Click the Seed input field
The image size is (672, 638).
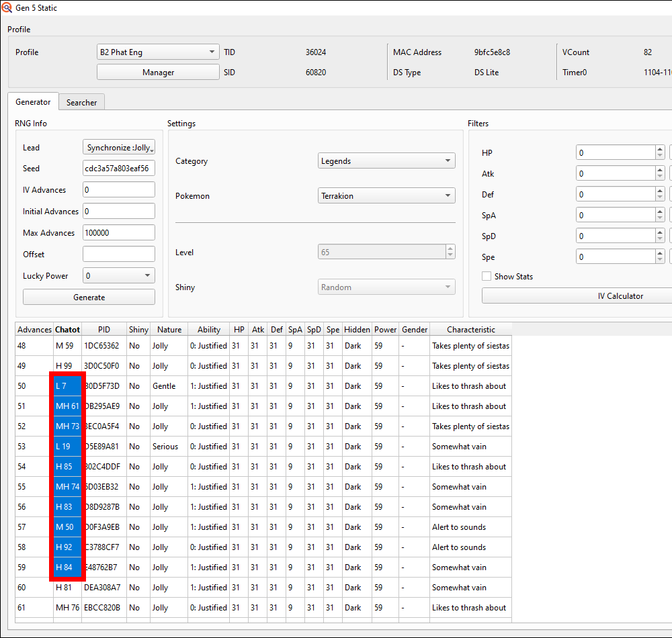click(118, 169)
